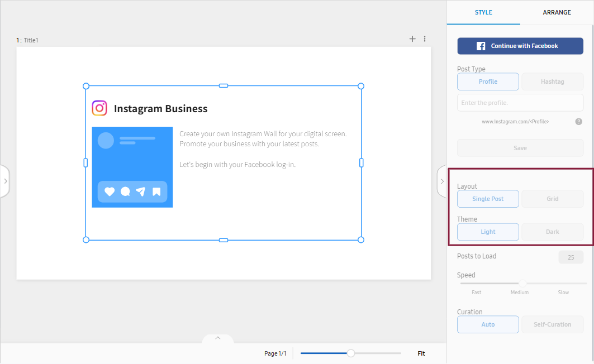594x364 pixels.
Task: Click the paper plane share icon
Action: point(141,192)
